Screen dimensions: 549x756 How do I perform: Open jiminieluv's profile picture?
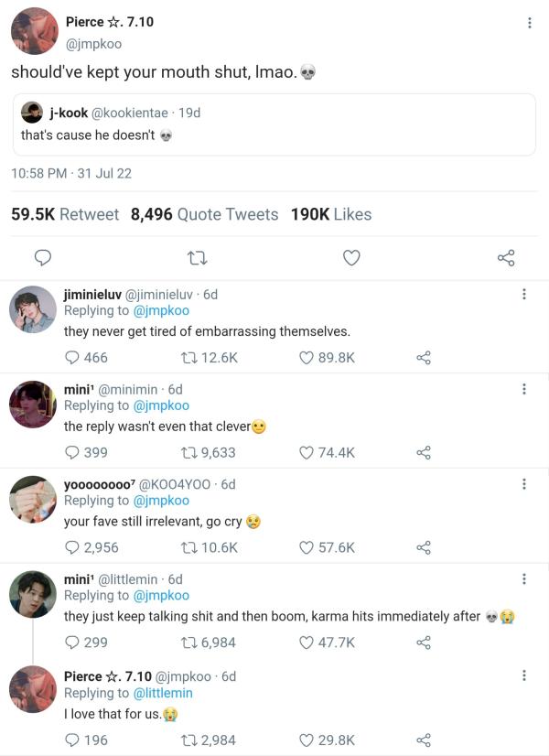[x=33, y=309]
